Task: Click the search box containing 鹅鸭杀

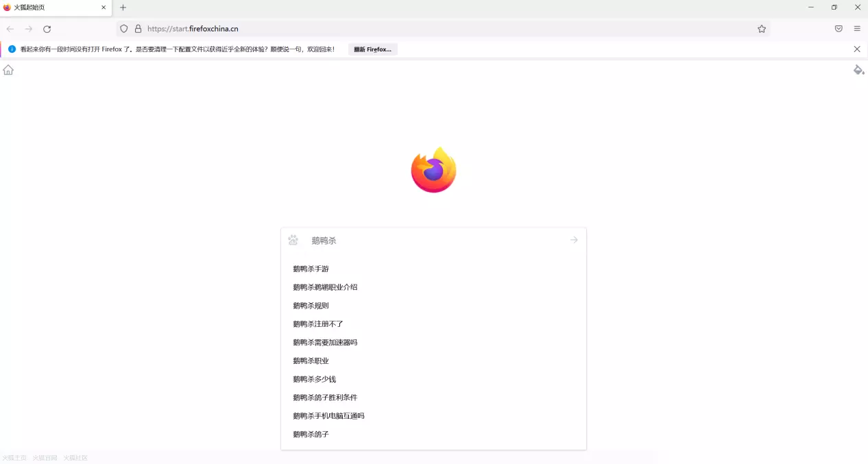Action: click(x=433, y=240)
